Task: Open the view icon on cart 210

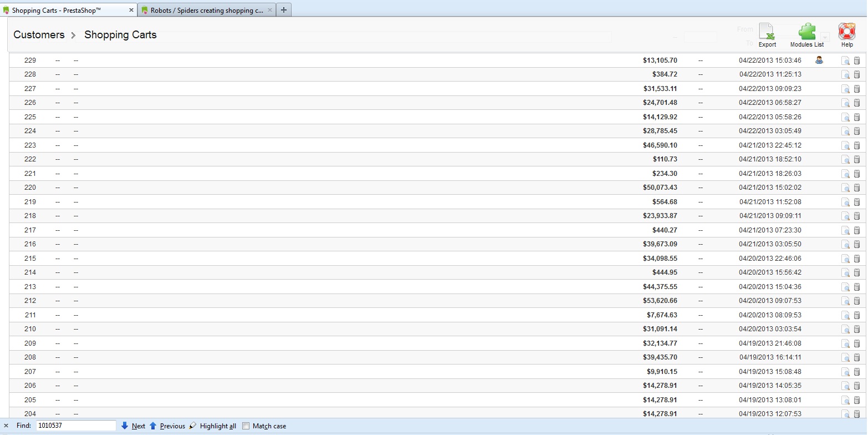Action: coord(845,329)
